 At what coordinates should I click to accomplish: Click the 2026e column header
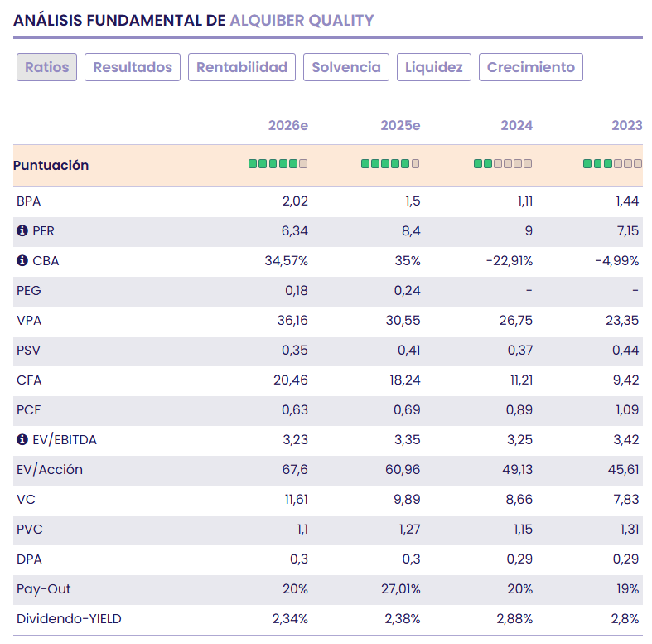pyautogui.click(x=287, y=126)
